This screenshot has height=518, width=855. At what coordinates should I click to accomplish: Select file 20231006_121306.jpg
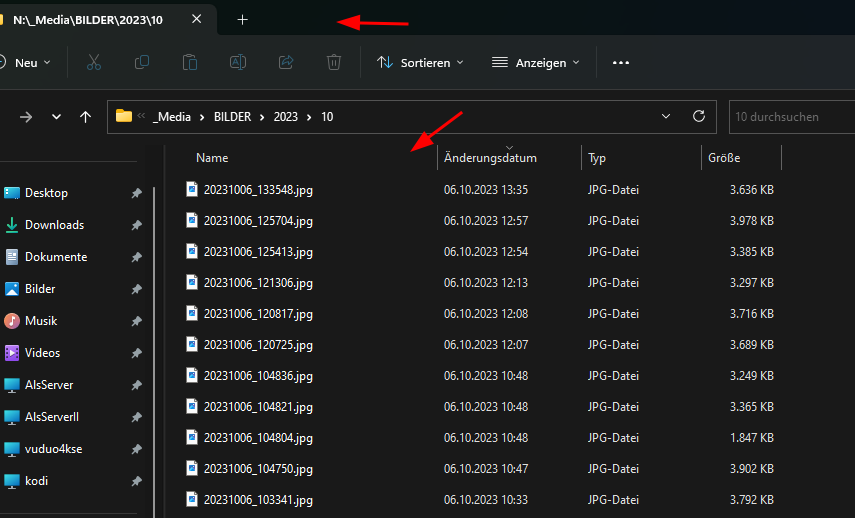point(258,283)
